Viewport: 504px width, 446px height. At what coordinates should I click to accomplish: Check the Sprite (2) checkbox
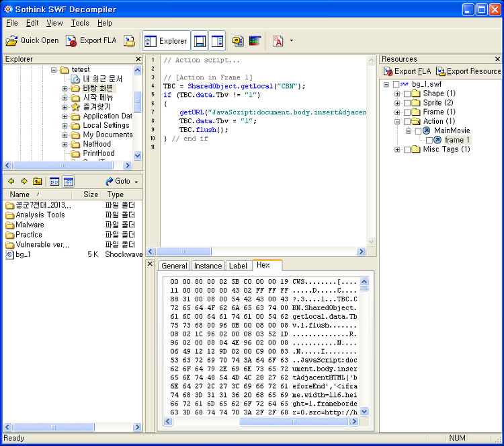pos(407,104)
